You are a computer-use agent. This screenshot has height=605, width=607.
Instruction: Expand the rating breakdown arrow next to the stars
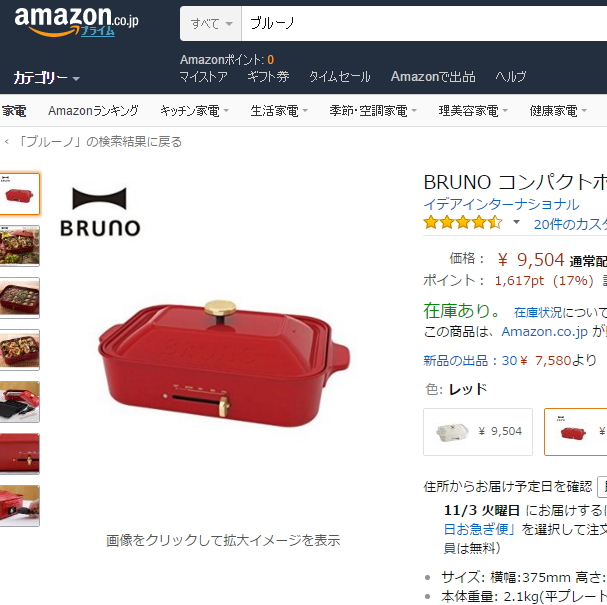(516, 222)
